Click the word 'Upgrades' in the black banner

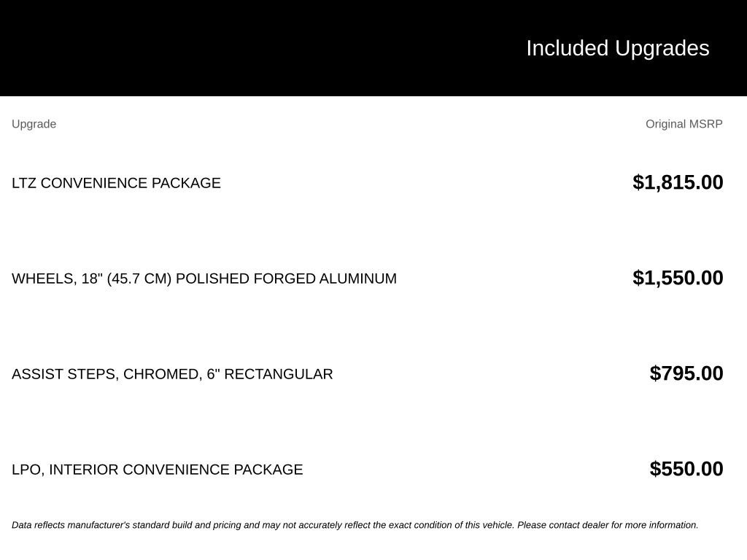662,49
